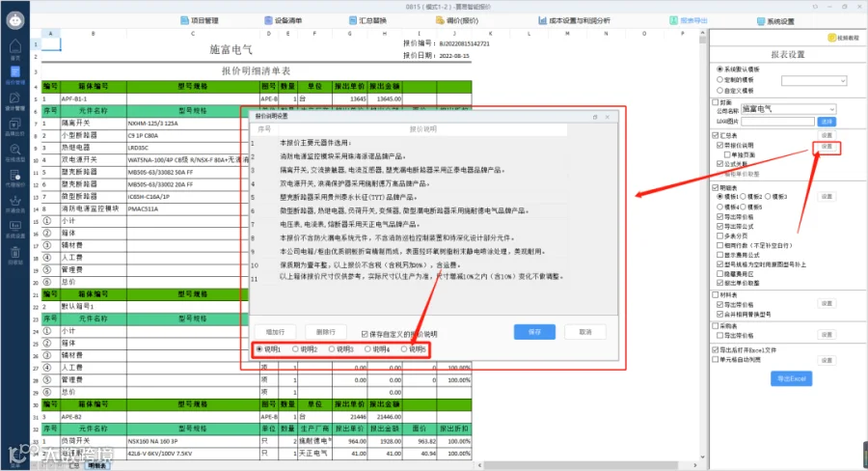The height and width of the screenshot is (471, 868).
Task: Select the 自定义模板 radio button
Action: [x=719, y=91]
